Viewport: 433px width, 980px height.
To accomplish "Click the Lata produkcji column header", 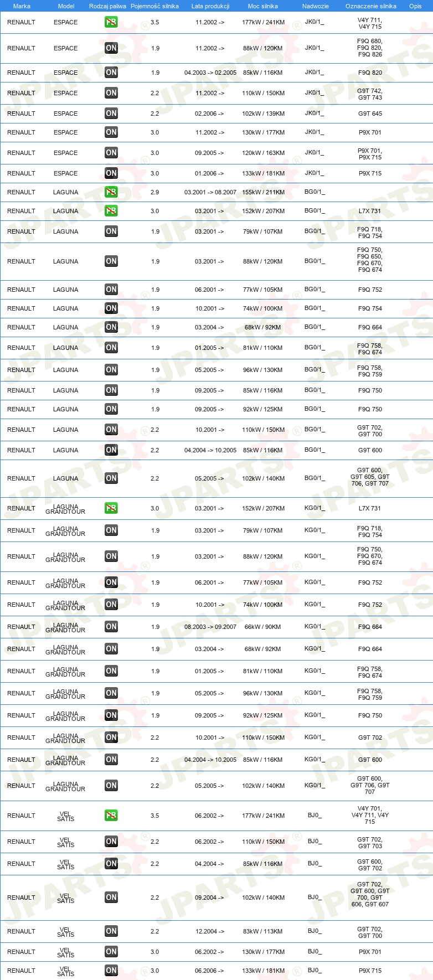I will pos(210,6).
